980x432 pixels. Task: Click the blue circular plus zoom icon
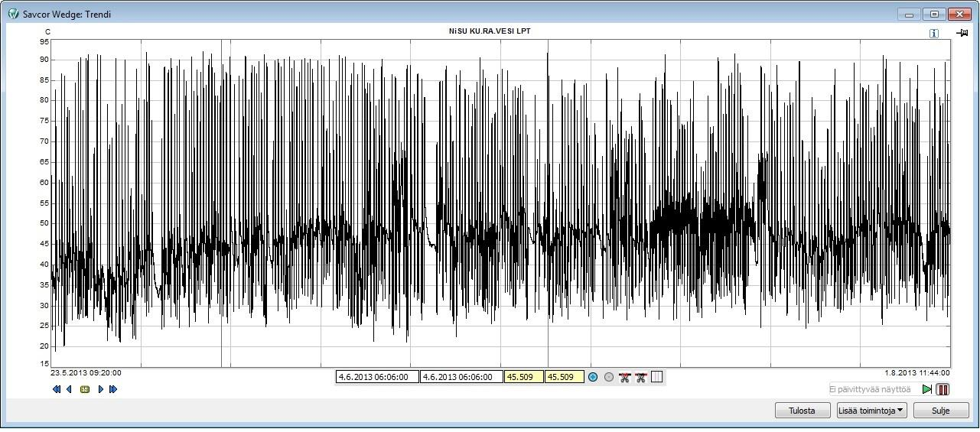593,377
